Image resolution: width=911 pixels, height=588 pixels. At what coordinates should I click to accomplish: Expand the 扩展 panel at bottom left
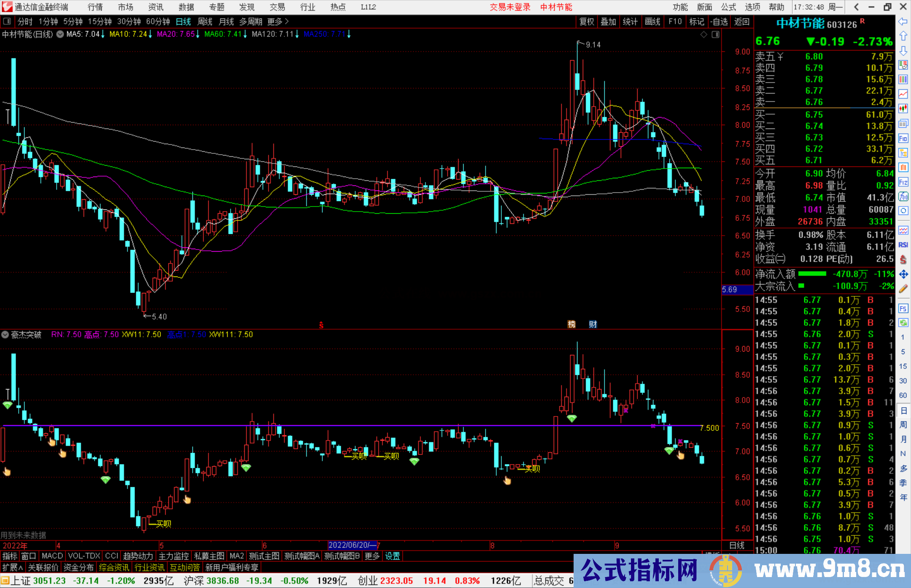pos(13,567)
